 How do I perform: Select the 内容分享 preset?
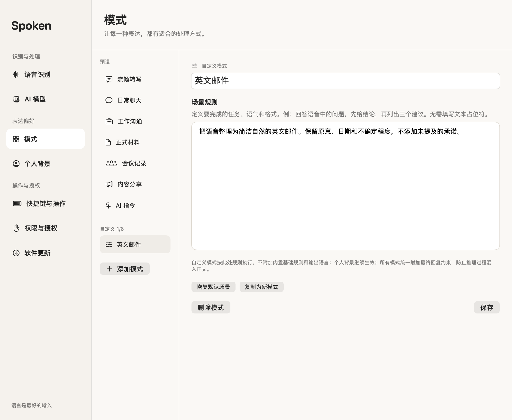pyautogui.click(x=135, y=184)
